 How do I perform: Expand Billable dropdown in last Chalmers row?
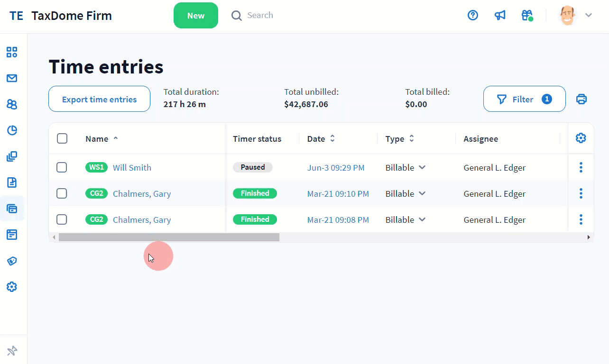pyautogui.click(x=422, y=219)
